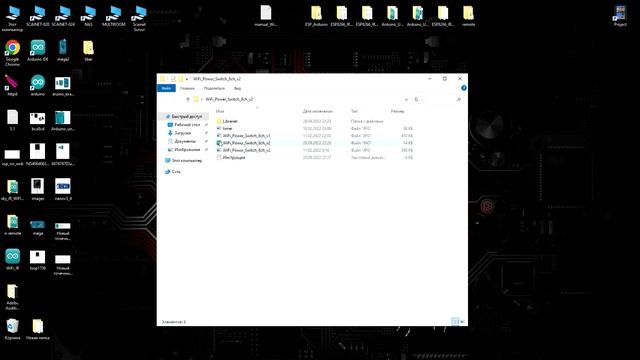Select the SCAINET-024 network shortcut
Viewport: 640px width, 360px height.
click(x=63, y=16)
